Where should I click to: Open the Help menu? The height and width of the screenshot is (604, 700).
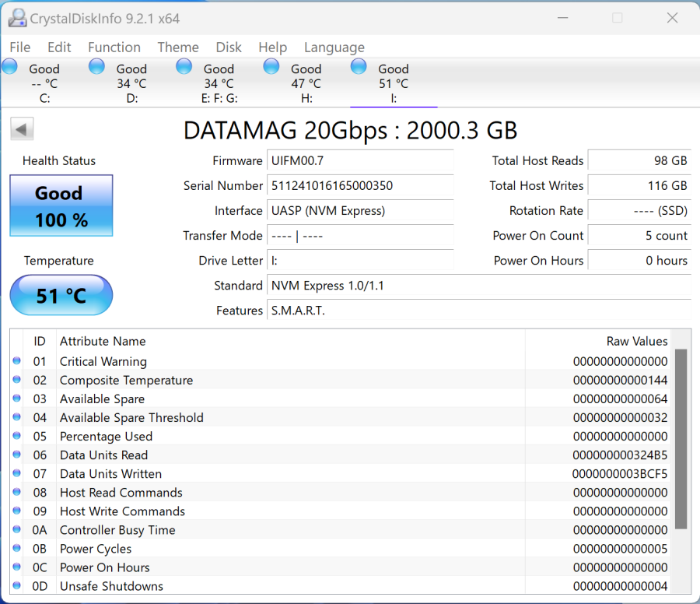click(x=272, y=47)
